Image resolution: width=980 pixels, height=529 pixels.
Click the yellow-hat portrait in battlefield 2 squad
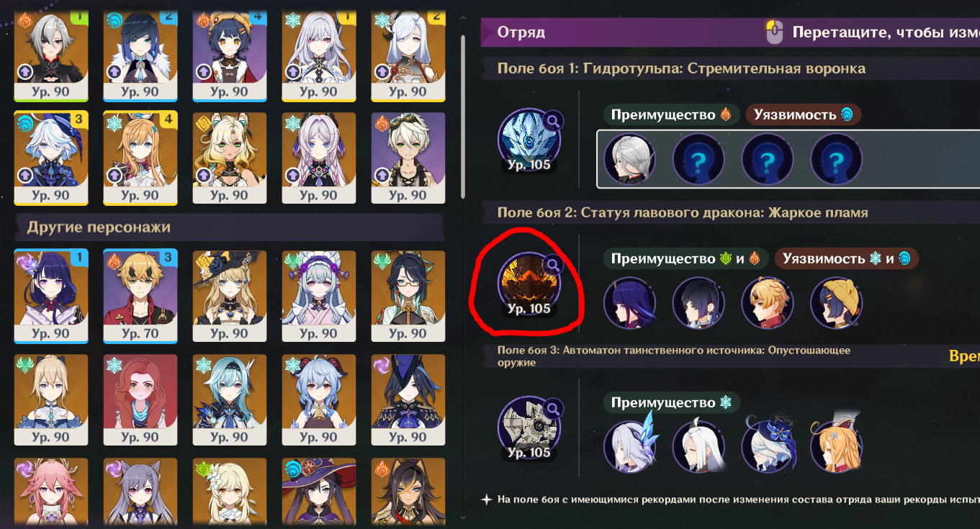coord(837,303)
